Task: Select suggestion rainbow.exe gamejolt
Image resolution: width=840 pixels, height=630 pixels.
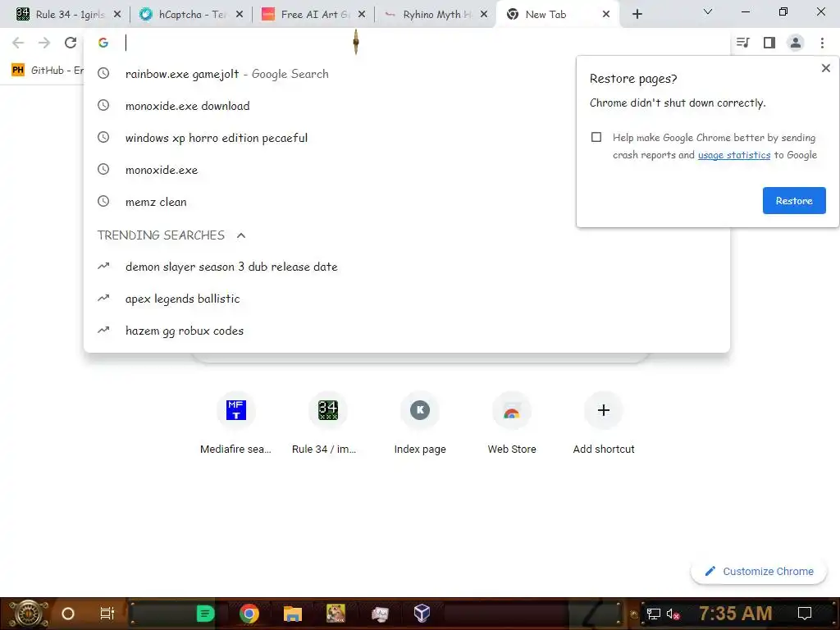Action: [x=407, y=74]
